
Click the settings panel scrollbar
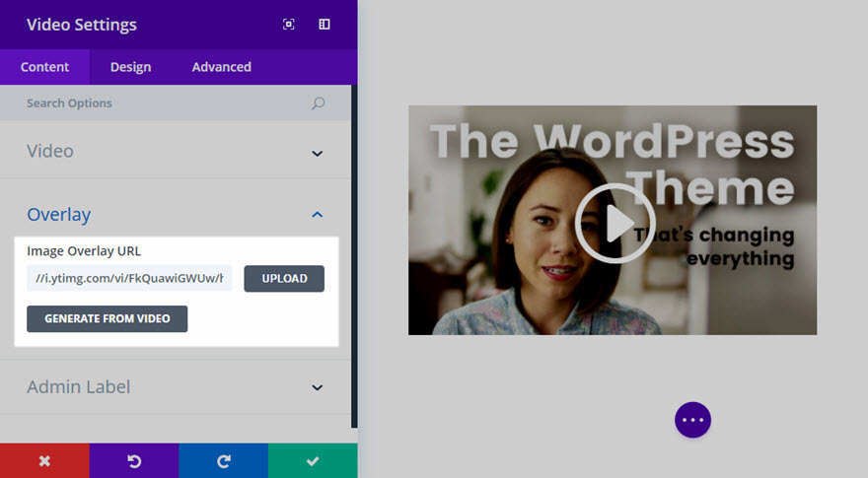coord(354,256)
